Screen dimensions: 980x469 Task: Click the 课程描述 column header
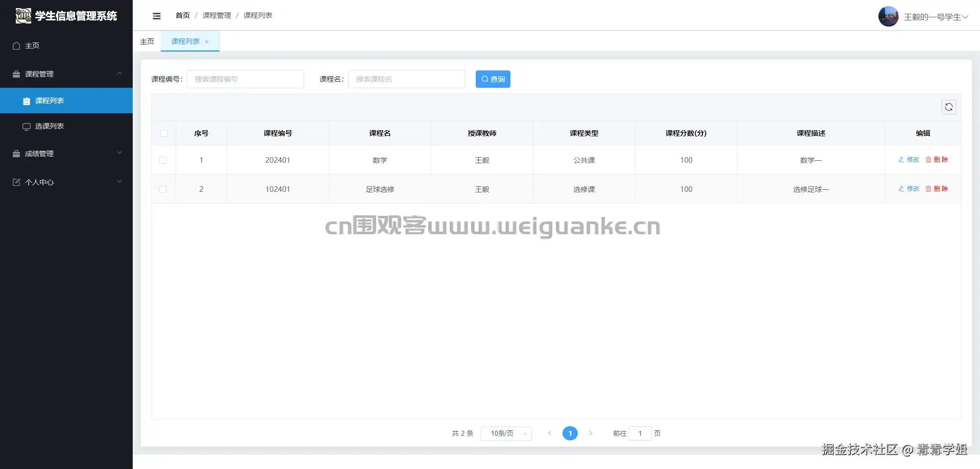(x=811, y=133)
